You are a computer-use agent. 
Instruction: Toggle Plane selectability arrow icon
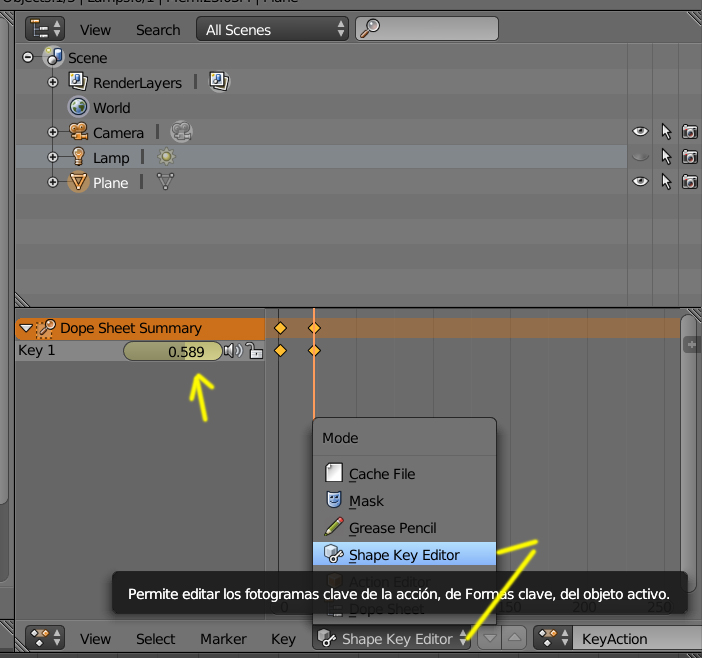tap(666, 182)
